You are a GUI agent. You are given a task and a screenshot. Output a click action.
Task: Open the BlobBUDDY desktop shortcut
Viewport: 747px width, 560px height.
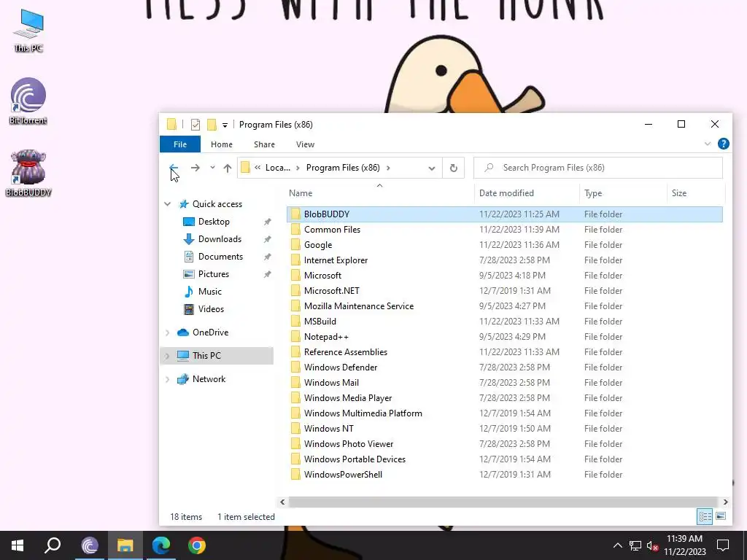click(28, 174)
